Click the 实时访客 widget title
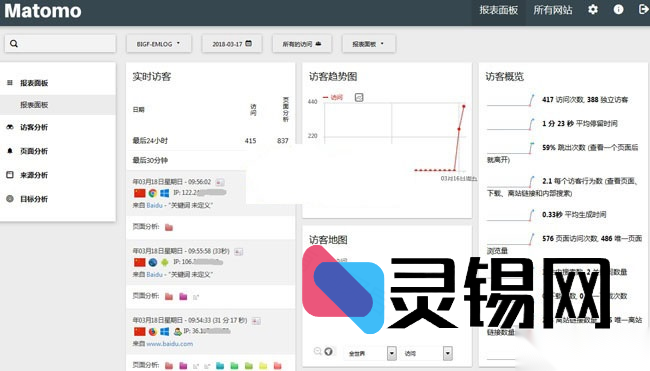Image resolution: width=650 pixels, height=371 pixels. pos(152,77)
